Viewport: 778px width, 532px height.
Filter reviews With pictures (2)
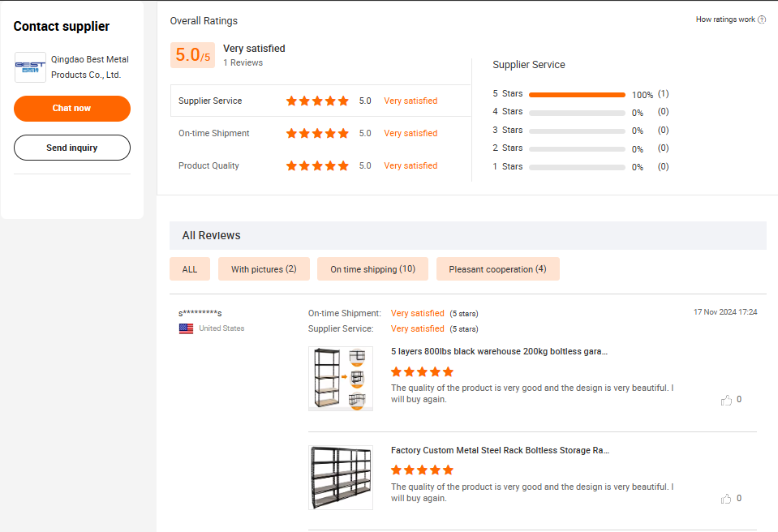point(264,269)
